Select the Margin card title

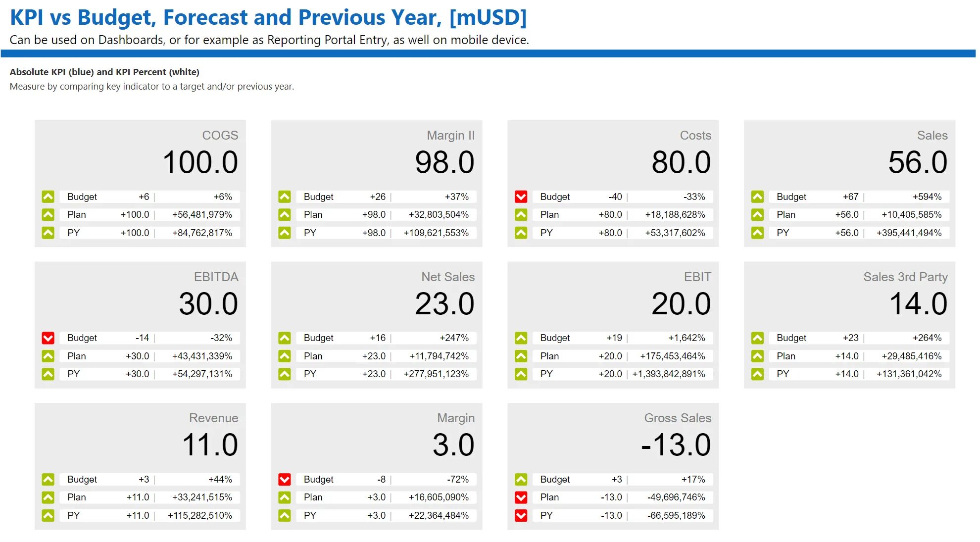coord(456,418)
